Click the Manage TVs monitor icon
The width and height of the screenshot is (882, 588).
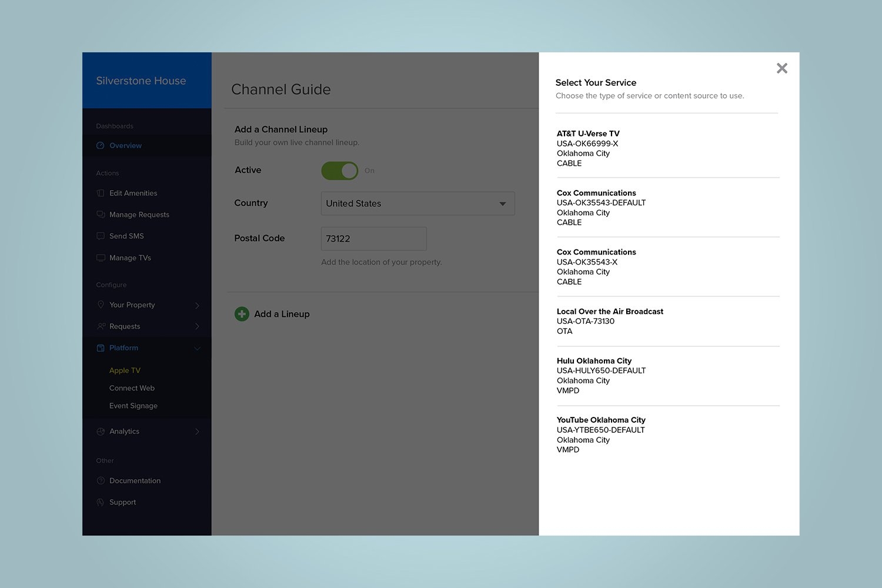(x=101, y=258)
